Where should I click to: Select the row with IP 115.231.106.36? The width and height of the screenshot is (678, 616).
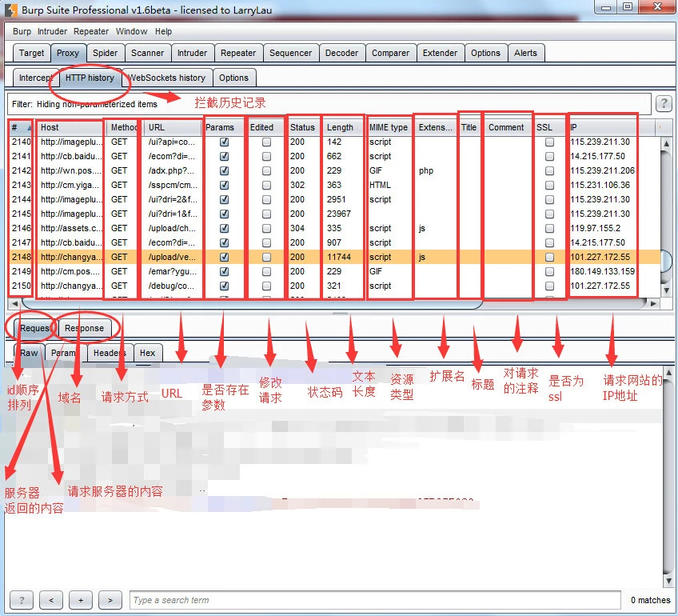click(334, 185)
